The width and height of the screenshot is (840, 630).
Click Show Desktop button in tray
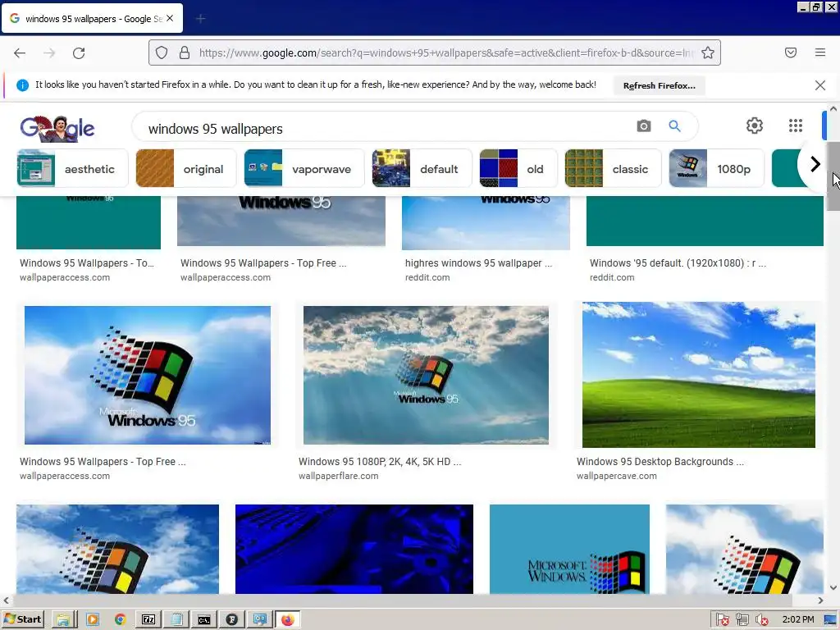click(831, 620)
